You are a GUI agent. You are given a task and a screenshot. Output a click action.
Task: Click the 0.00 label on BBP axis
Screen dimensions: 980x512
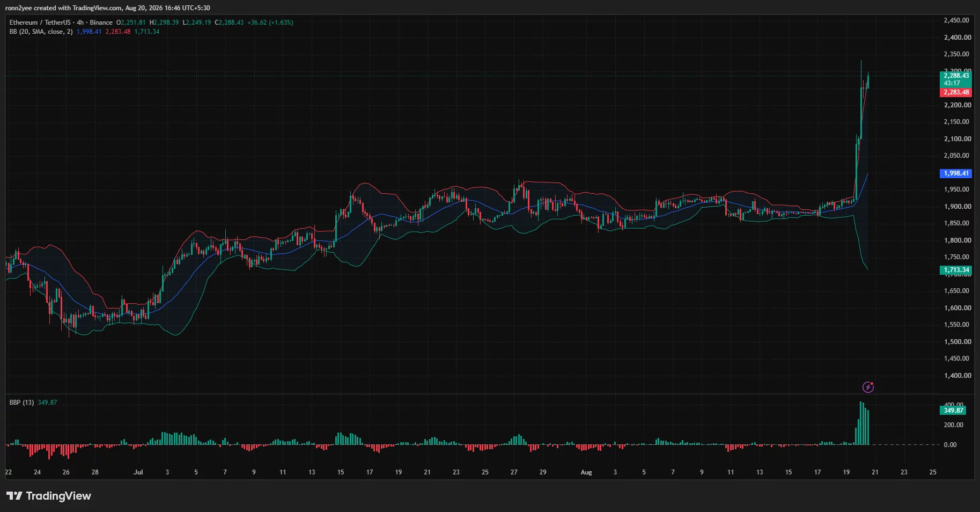click(x=950, y=445)
